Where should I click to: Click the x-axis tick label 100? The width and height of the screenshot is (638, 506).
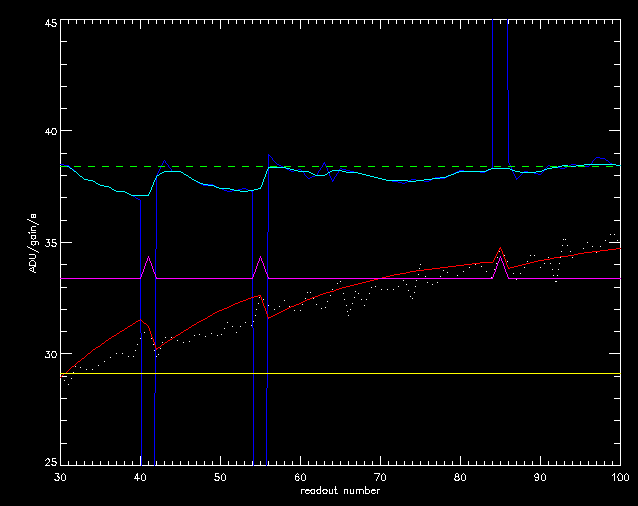pos(621,477)
